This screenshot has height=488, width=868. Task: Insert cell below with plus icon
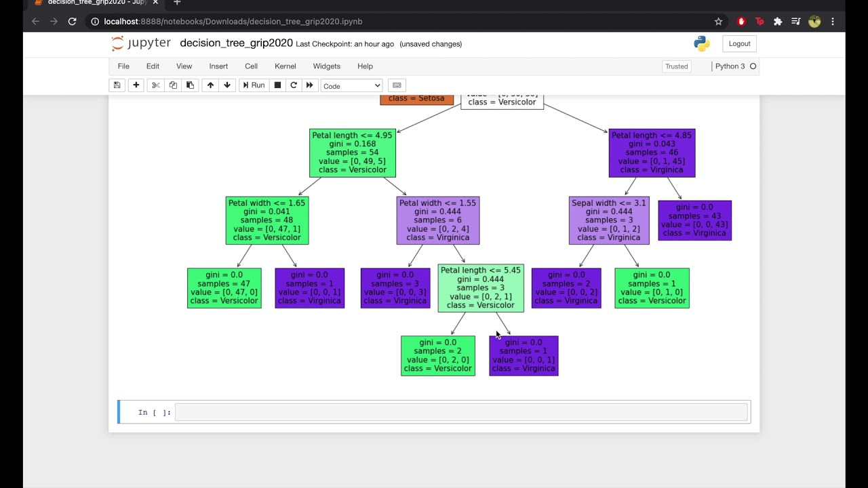coord(136,85)
